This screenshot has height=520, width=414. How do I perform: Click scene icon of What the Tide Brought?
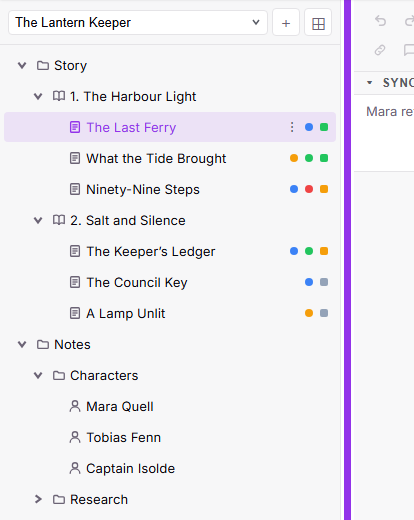point(75,158)
